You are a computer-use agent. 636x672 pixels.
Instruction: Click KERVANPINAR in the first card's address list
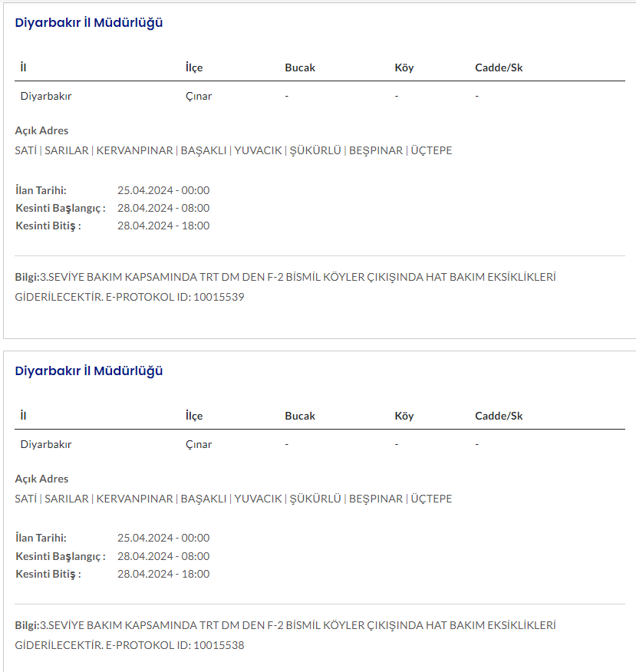pyautogui.click(x=134, y=150)
